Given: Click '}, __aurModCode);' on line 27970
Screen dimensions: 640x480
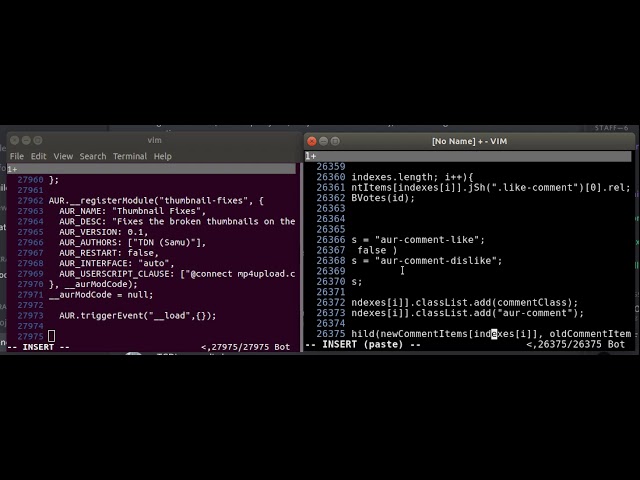Looking at the screenshot, I should click(93, 284).
